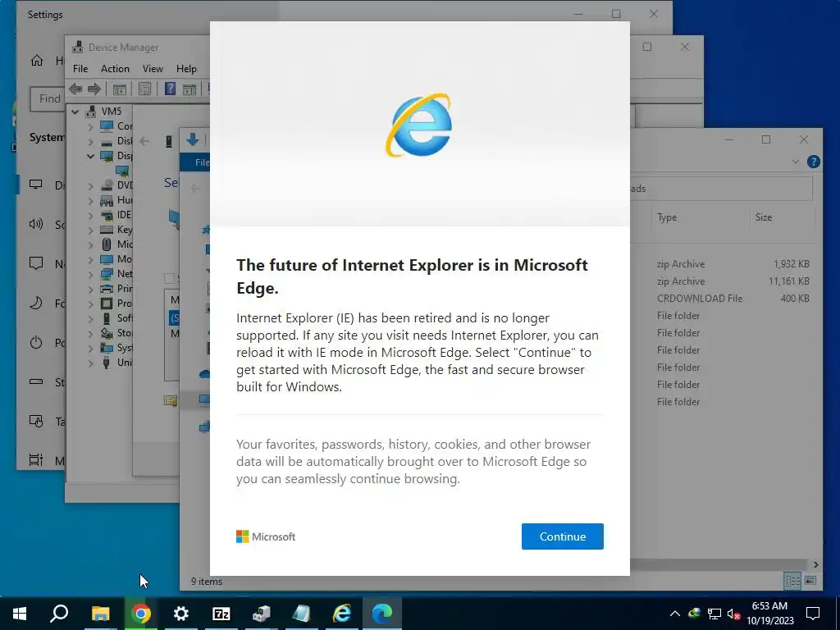Click the Find a setting search box
840x630 pixels.
(48, 98)
